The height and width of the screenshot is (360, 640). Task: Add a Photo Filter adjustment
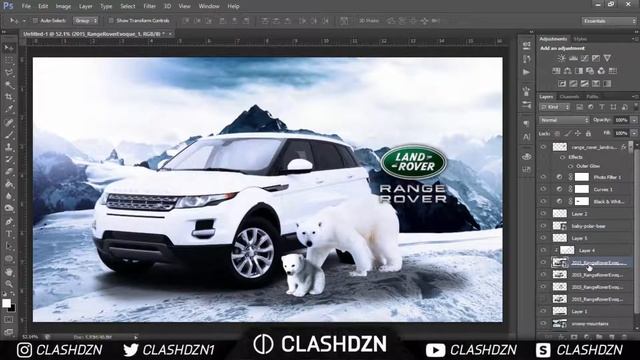click(590, 71)
